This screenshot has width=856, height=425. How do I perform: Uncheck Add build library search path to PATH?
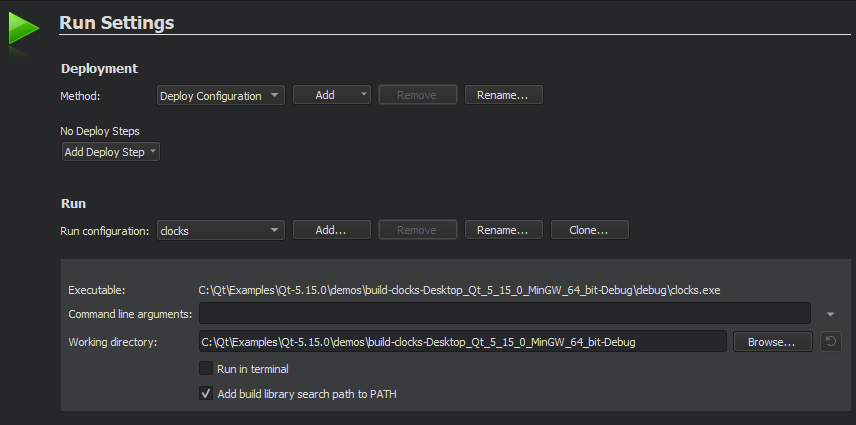point(206,394)
